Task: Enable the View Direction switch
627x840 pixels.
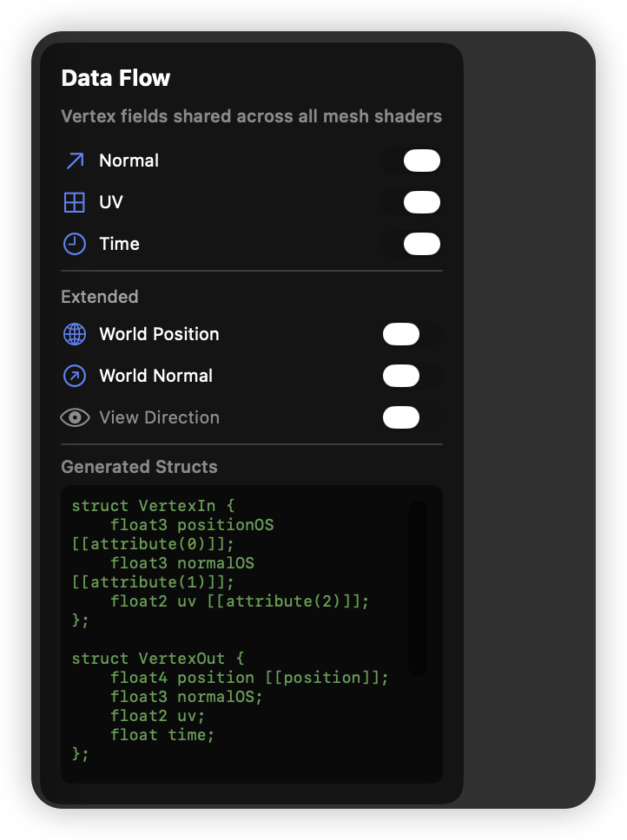Action: coord(401,417)
